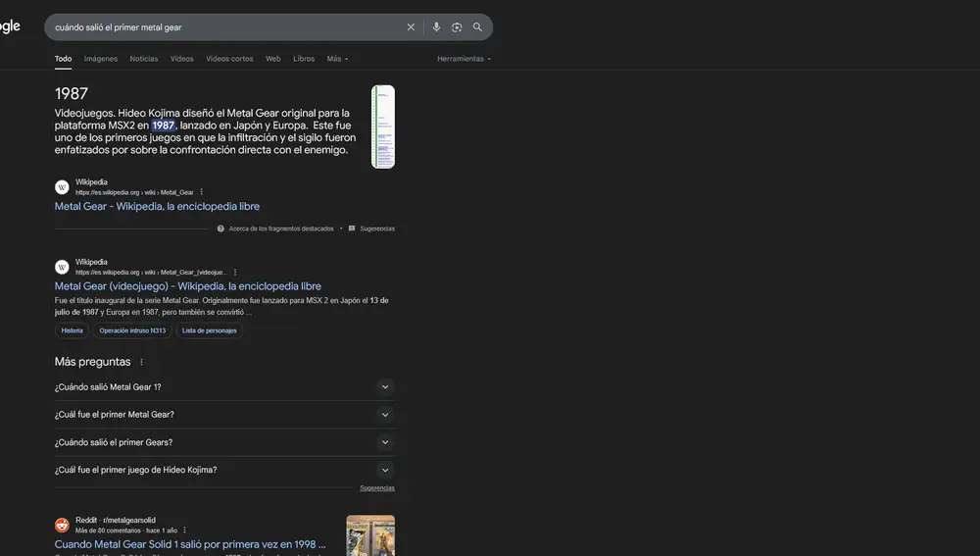The image size is (980, 556).
Task: Click the Reddit favicon icon
Action: 62,525
